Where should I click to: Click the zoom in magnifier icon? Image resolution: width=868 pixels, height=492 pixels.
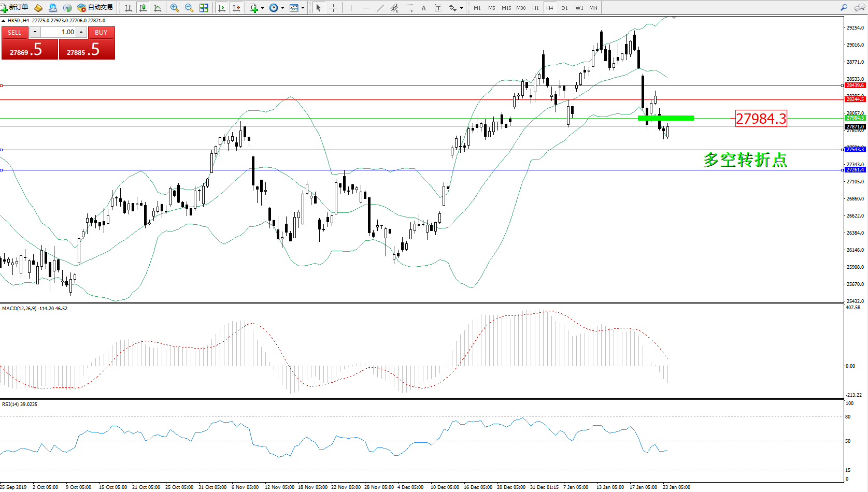coord(175,8)
